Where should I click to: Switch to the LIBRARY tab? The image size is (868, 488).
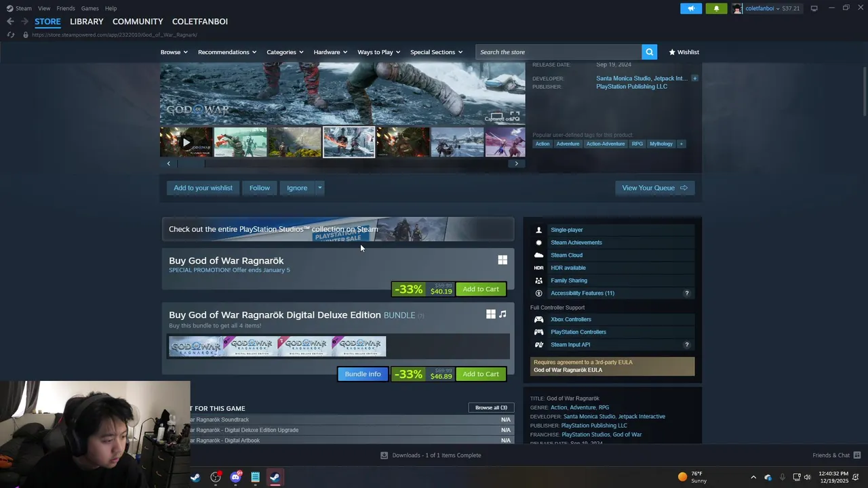[87, 22]
